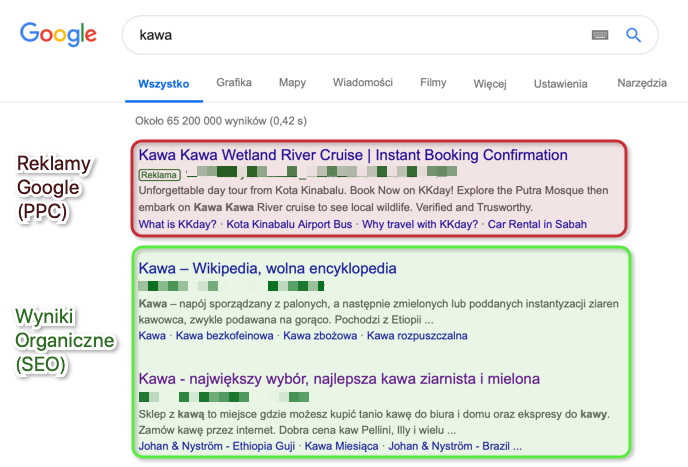The width and height of the screenshot is (688, 467).
Task: Open Johan & Nyström - Ethiopia Guji sitelink
Action: (217, 446)
